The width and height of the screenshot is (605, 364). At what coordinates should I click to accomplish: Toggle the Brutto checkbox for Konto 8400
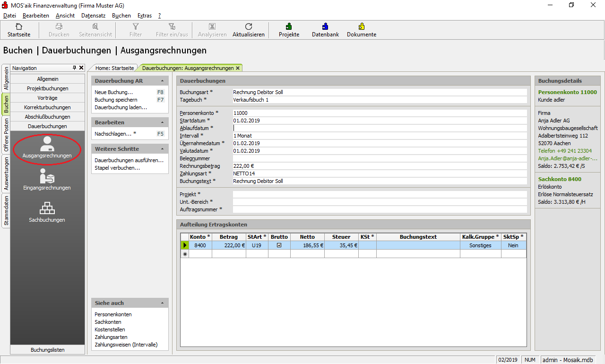click(279, 245)
